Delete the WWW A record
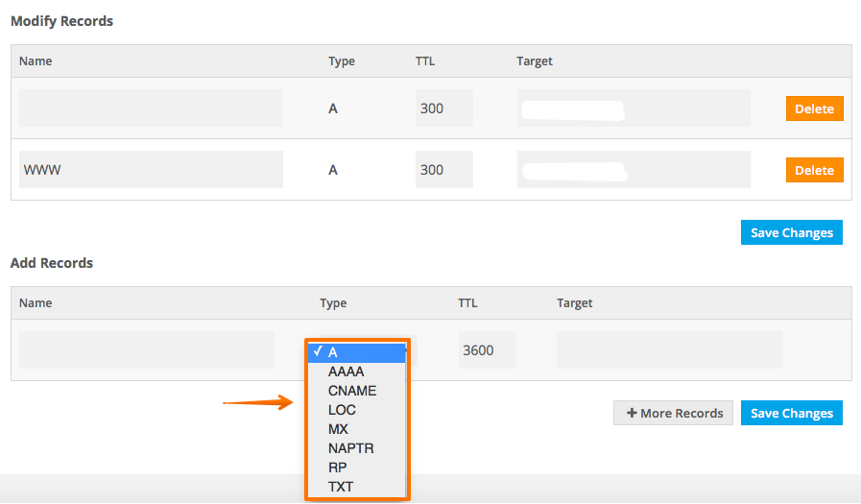The height and width of the screenshot is (504, 861). pyautogui.click(x=814, y=170)
